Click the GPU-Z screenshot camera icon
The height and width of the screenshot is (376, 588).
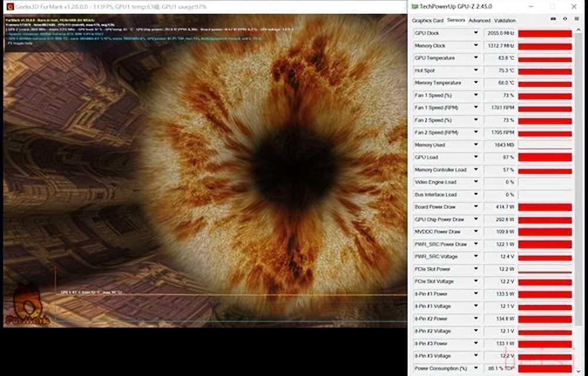tap(554, 20)
